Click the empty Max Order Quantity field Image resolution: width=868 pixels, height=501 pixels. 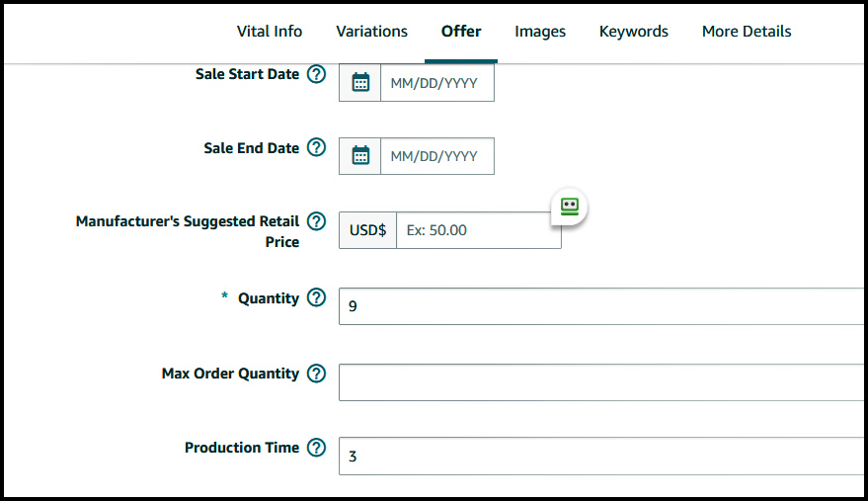(x=602, y=382)
